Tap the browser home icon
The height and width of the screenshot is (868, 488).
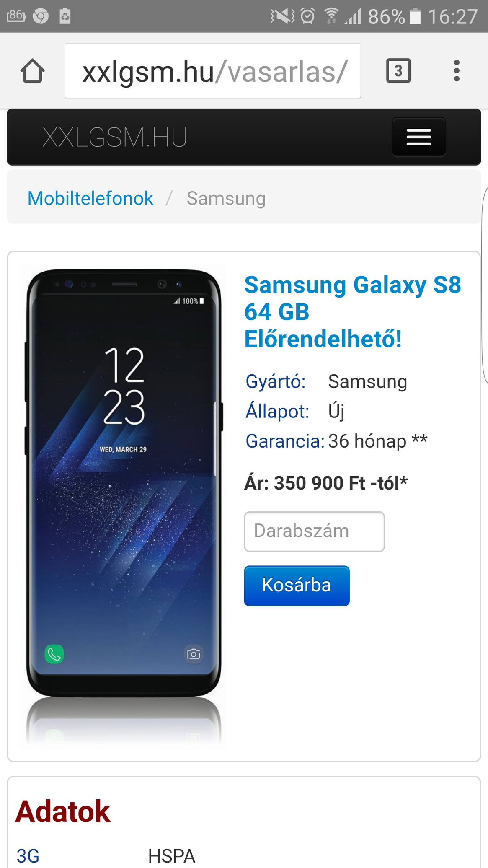pyautogui.click(x=32, y=71)
